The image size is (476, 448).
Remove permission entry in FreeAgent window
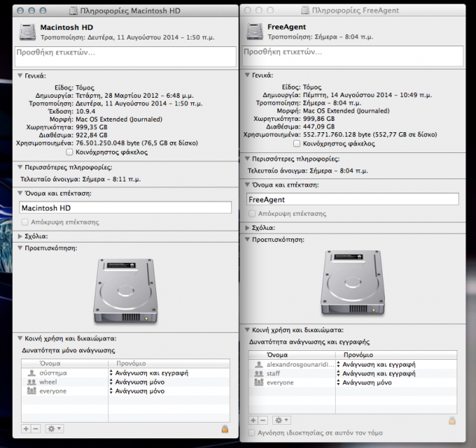click(x=263, y=420)
